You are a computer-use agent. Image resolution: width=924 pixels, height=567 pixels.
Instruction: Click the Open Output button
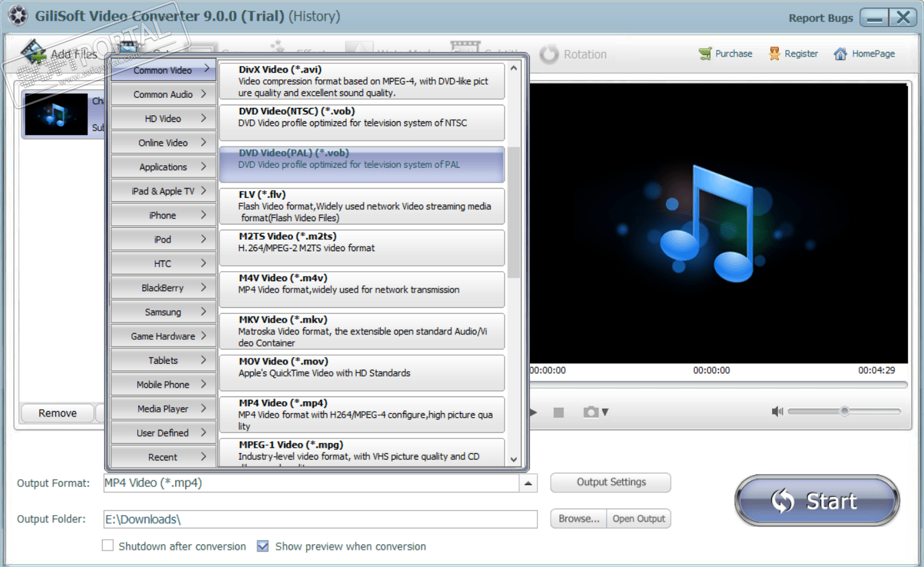(x=639, y=518)
